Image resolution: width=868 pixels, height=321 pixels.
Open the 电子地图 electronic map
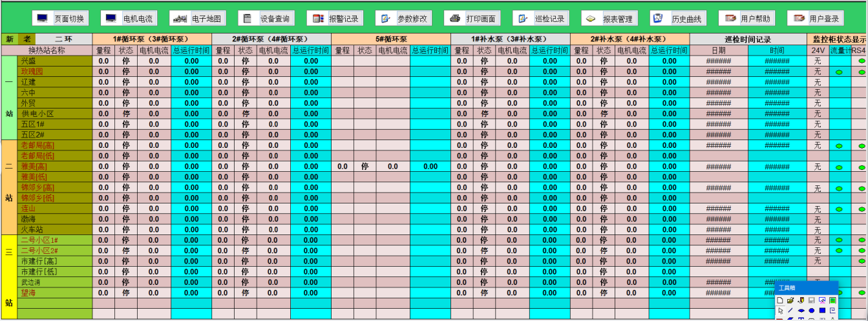(198, 19)
